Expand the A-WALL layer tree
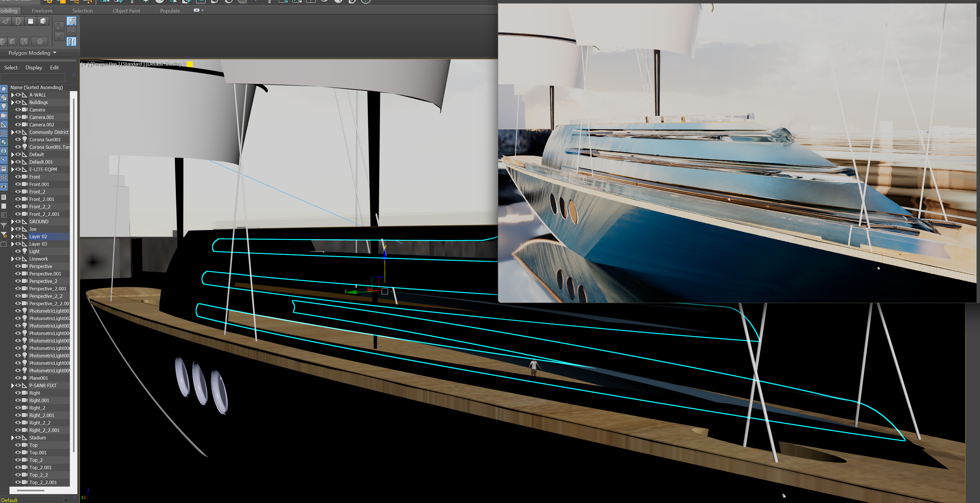 [x=13, y=95]
